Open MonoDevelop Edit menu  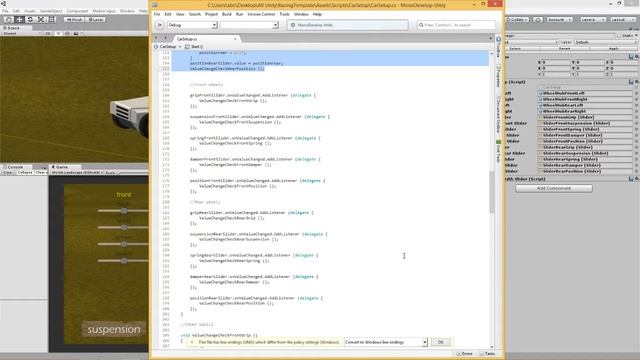click(x=168, y=14)
